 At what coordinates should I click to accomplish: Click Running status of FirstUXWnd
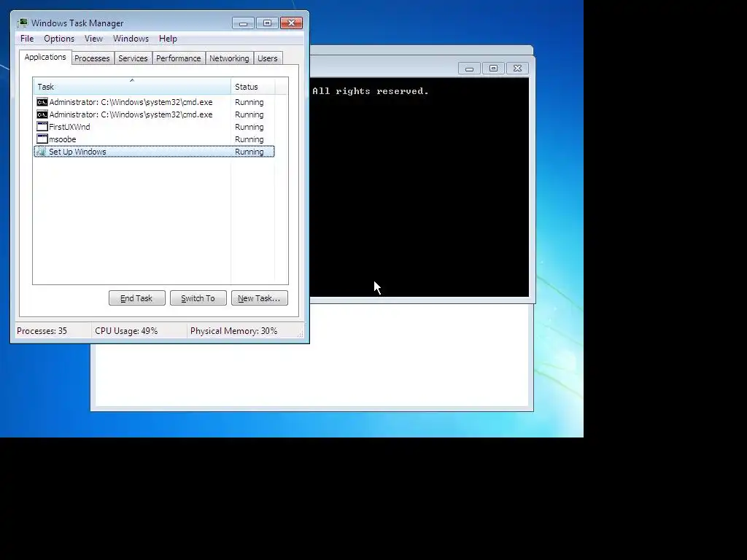point(249,127)
